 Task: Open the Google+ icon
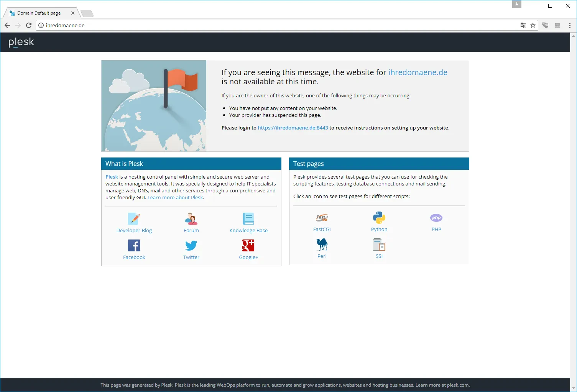click(248, 245)
